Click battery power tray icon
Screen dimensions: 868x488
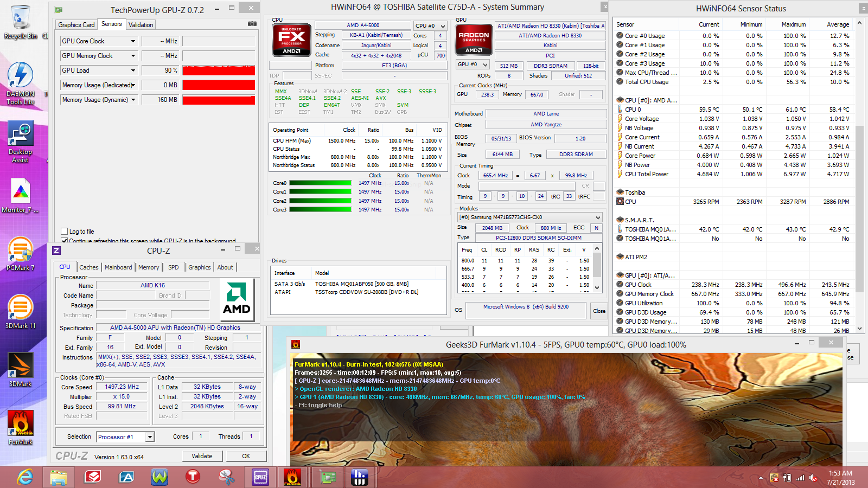point(787,478)
